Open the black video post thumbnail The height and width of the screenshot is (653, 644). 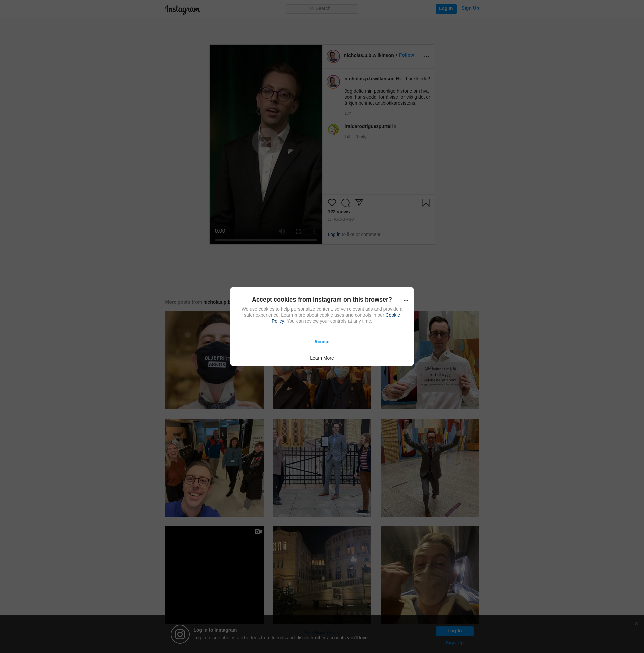214,575
